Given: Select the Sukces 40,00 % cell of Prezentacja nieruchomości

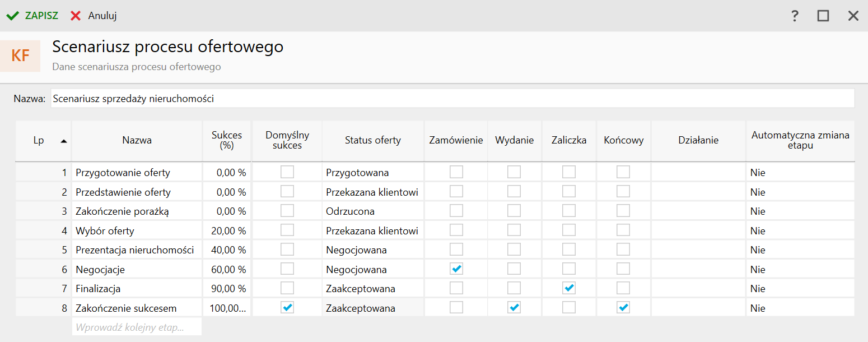Looking at the screenshot, I should click(x=227, y=250).
